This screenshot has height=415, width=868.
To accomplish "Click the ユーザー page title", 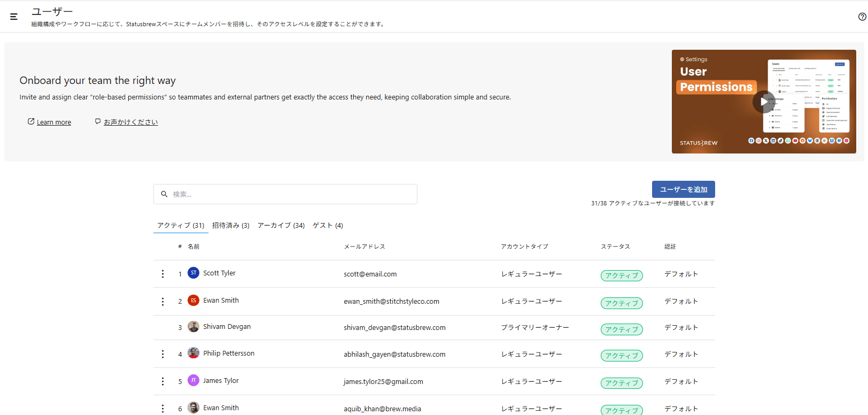I will 52,12.
